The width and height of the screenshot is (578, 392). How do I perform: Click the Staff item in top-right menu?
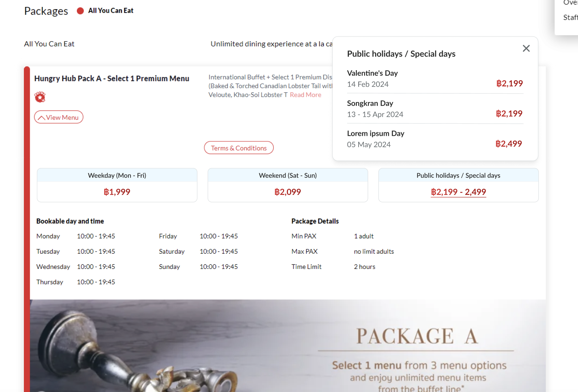(570, 17)
